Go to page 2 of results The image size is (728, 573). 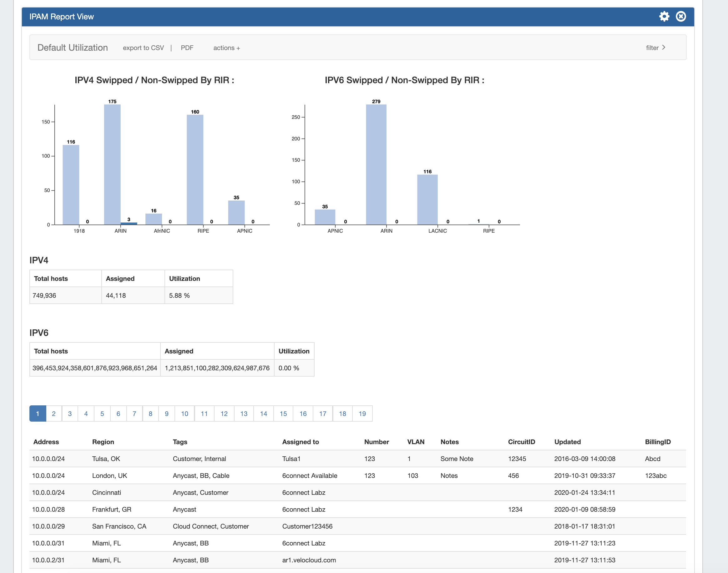[54, 413]
